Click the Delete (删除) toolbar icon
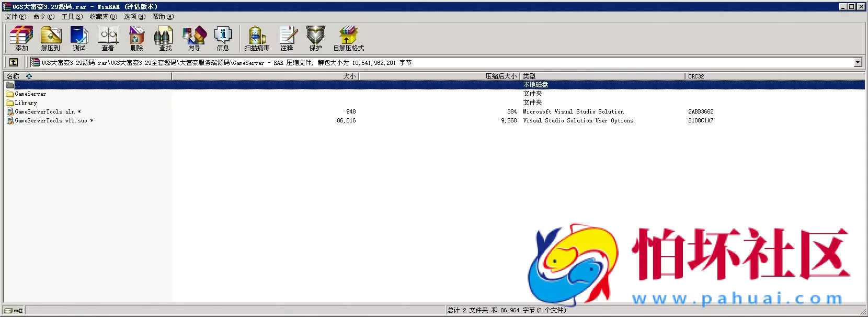 click(137, 39)
